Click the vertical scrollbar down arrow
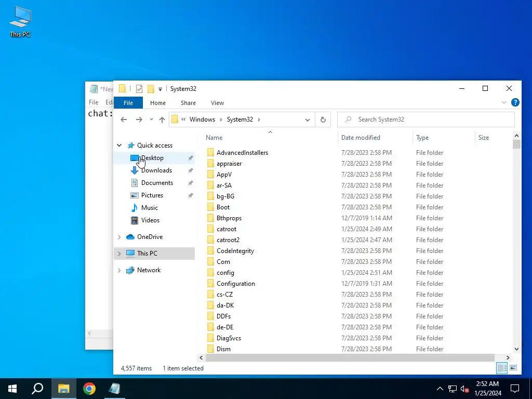 click(516, 349)
